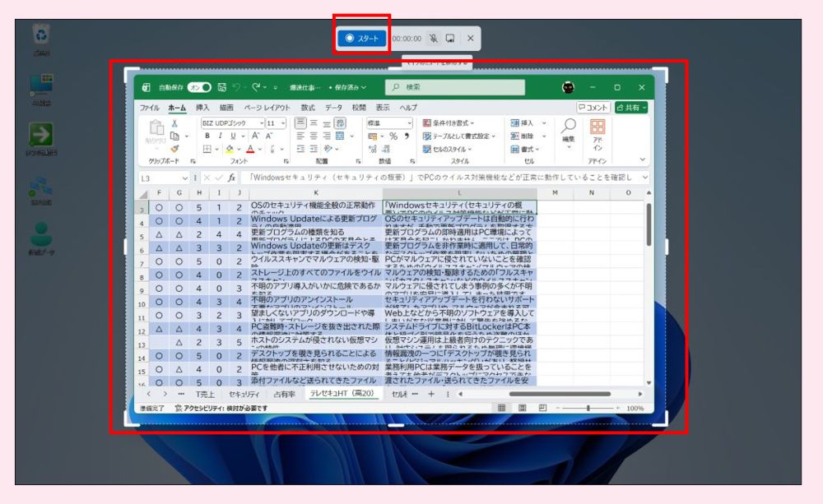Click the percent style icon
This screenshot has height=504, width=823.
(393, 136)
